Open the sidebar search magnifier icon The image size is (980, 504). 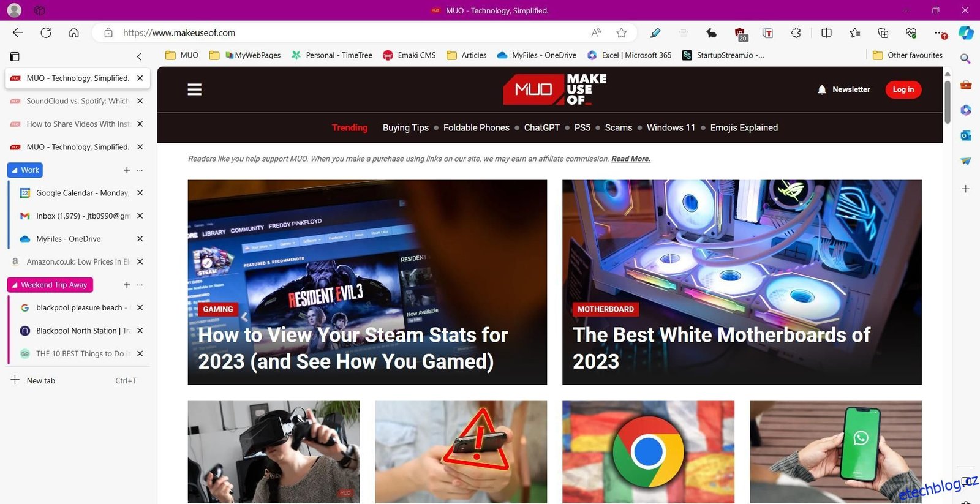click(965, 59)
